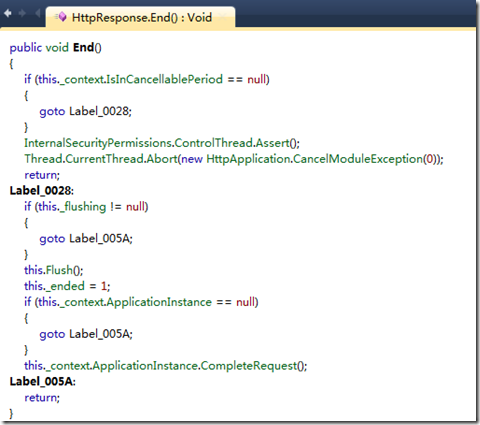Click the void keyword in the signature

tap(57, 47)
